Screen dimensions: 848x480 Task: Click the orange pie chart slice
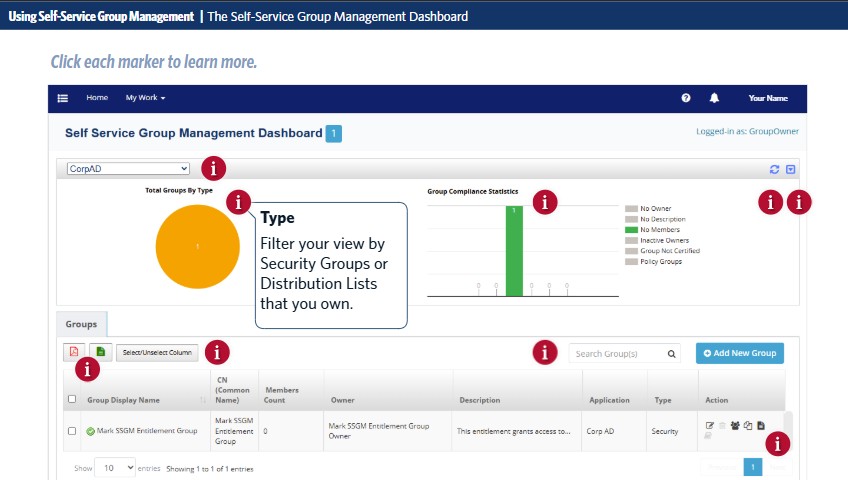(198, 246)
